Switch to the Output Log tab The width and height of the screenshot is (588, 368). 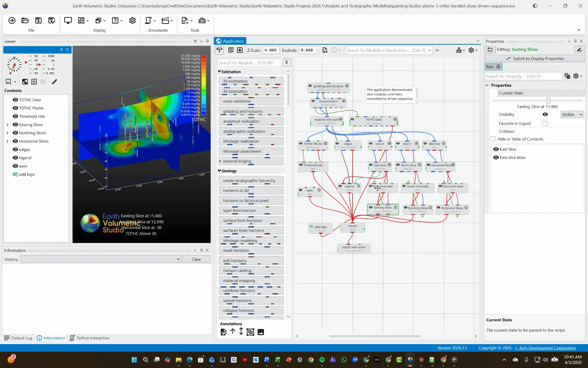[x=18, y=338]
